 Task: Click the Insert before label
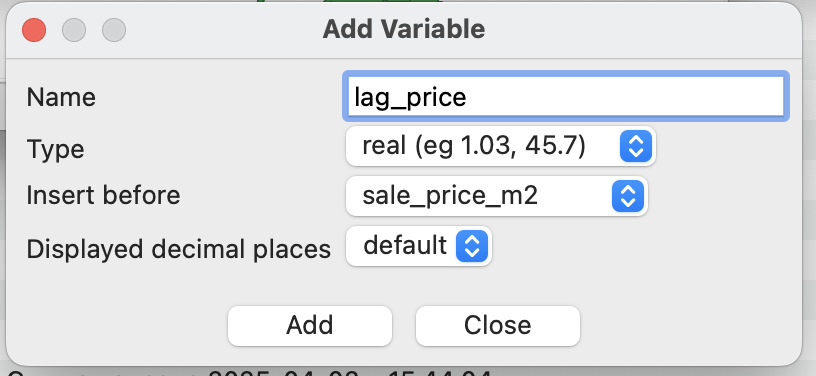(x=103, y=196)
